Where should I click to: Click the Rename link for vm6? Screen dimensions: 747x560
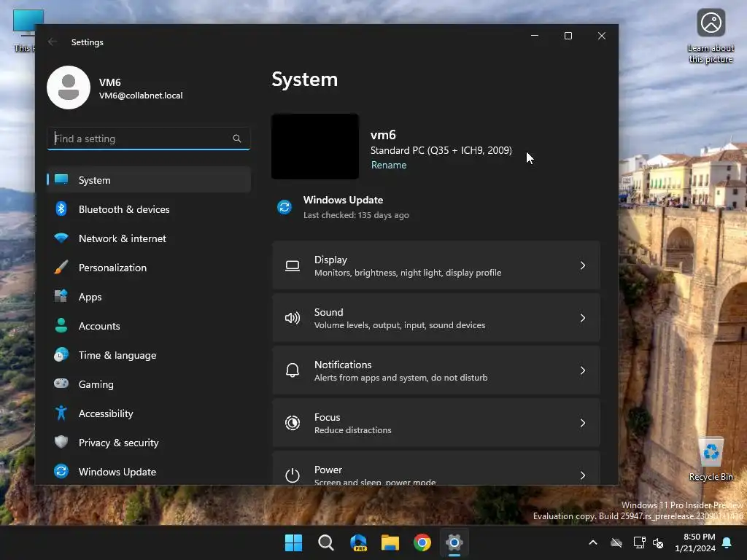(389, 165)
